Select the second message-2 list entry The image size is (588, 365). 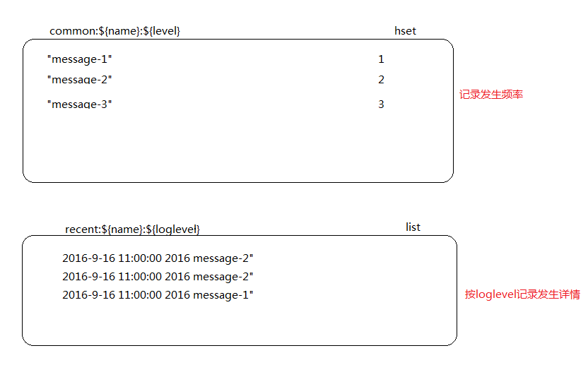(x=158, y=277)
